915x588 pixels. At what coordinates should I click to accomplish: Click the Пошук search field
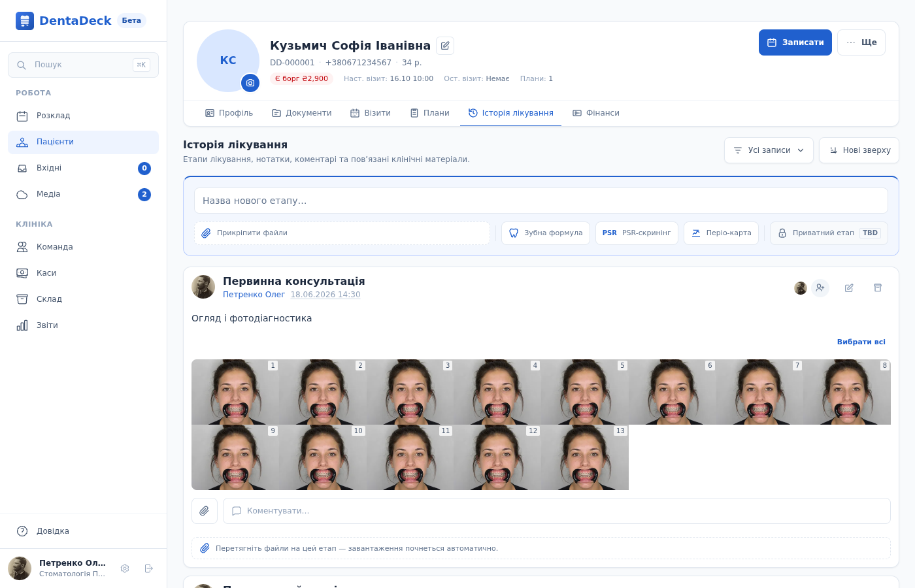[83, 65]
